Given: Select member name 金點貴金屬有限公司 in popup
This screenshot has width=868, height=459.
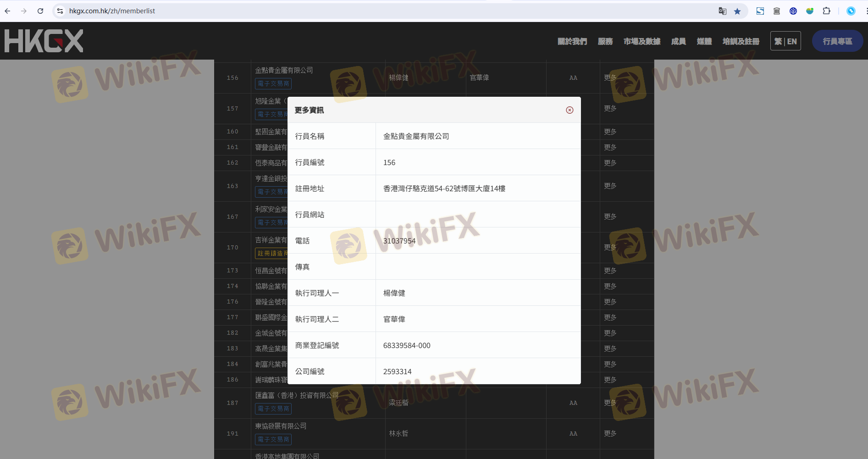Looking at the screenshot, I should (416, 136).
